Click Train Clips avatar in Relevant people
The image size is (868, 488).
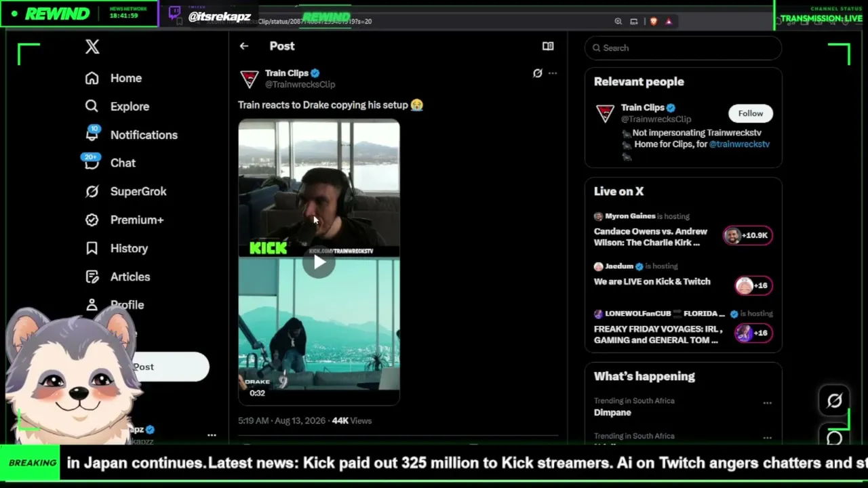point(605,113)
